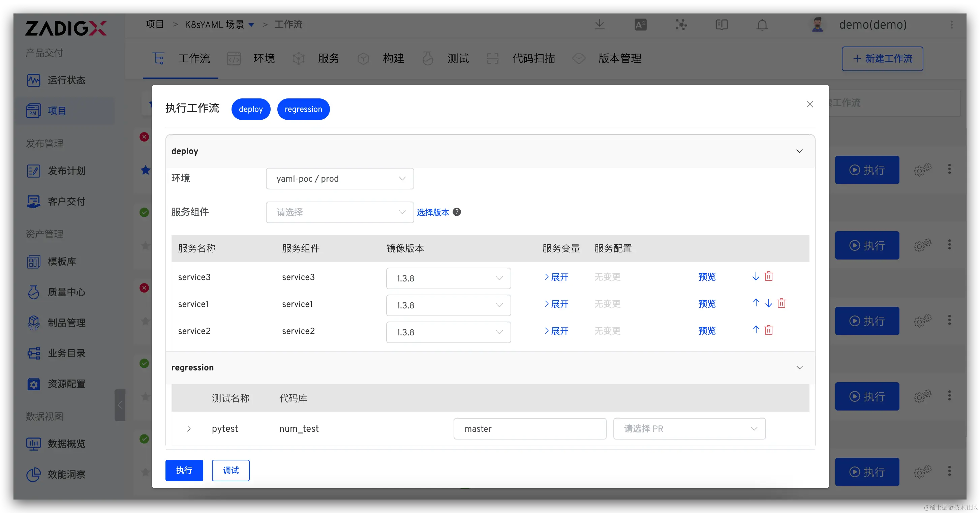Click the language translate icon
This screenshot has width=980, height=513.
click(x=641, y=25)
